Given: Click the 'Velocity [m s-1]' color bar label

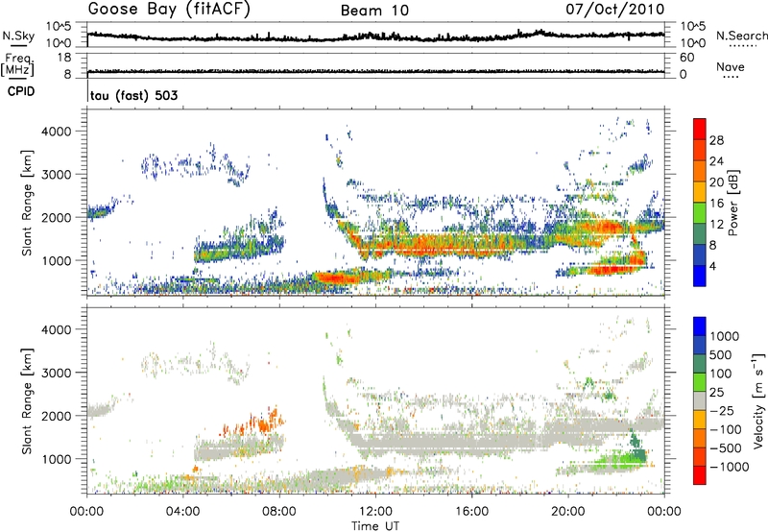Looking at the screenshot, I should [758, 400].
